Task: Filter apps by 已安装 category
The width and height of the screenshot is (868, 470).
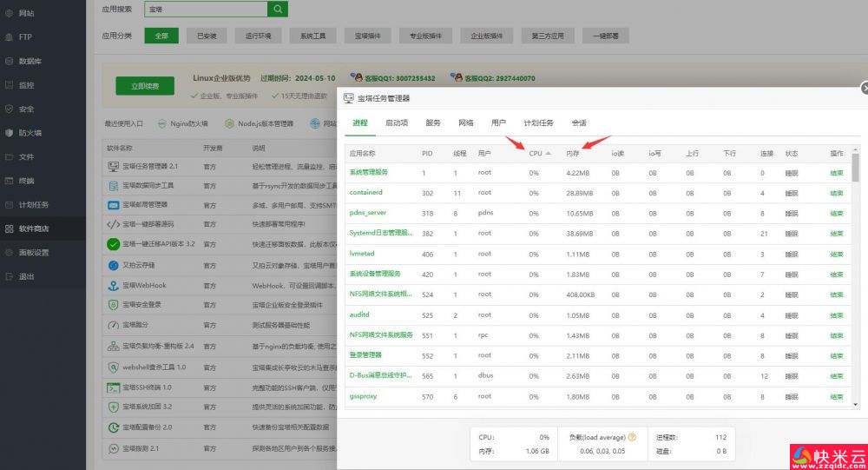Action: (x=207, y=36)
